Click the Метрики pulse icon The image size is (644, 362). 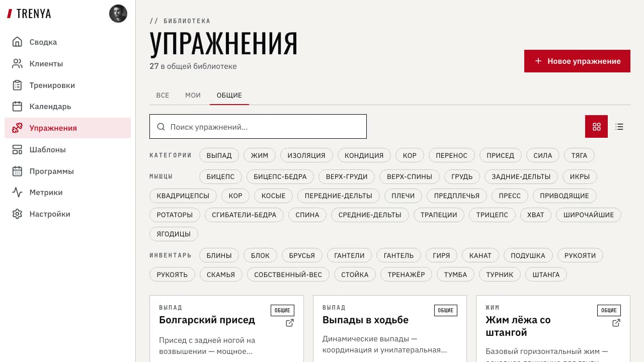(x=17, y=193)
